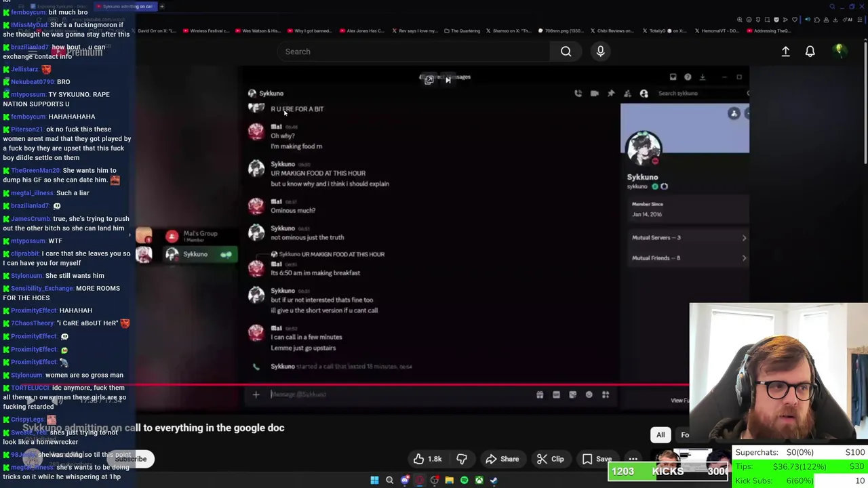Screen dimensions: 868x488
Task: Open attachment plus button in message box
Action: [x=256, y=394]
